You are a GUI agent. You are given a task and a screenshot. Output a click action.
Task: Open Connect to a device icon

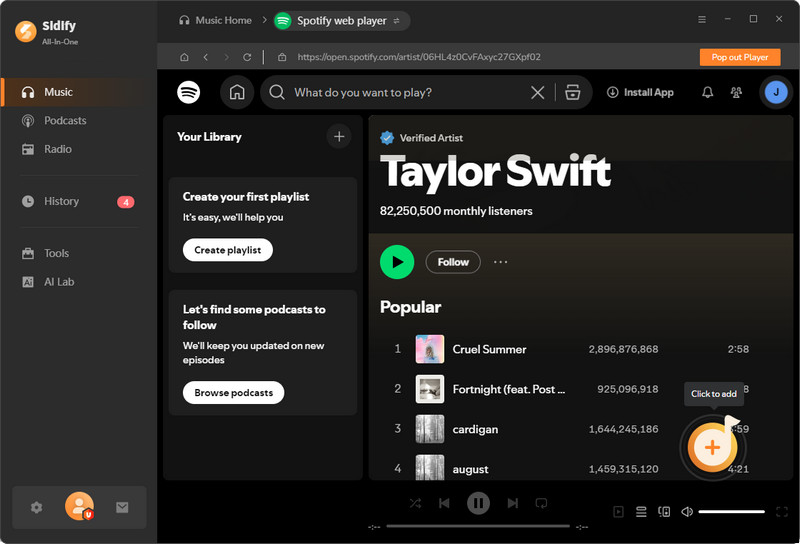point(664,511)
